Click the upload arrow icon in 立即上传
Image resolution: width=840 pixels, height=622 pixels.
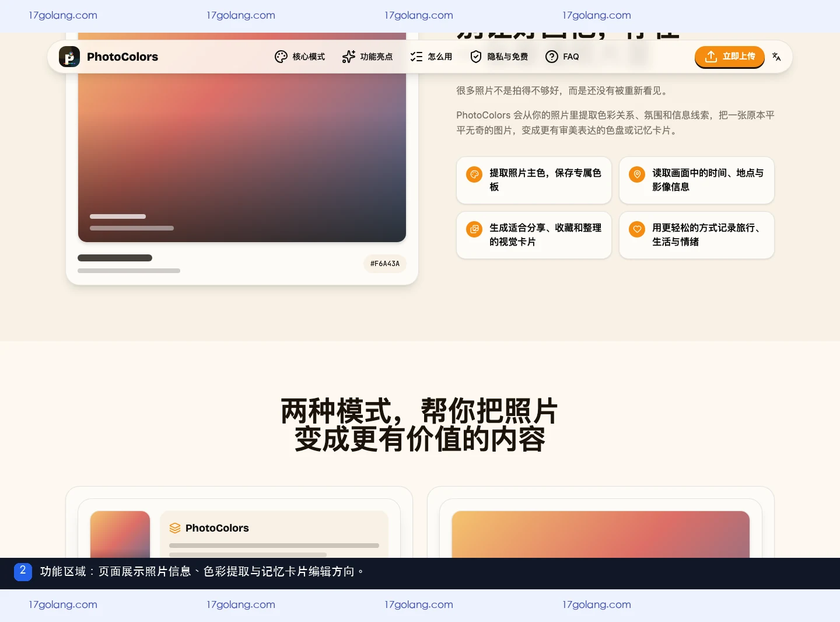[x=711, y=57]
